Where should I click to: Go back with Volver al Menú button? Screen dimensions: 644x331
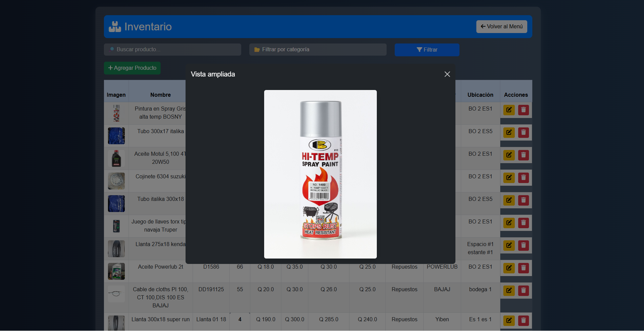[x=502, y=27]
